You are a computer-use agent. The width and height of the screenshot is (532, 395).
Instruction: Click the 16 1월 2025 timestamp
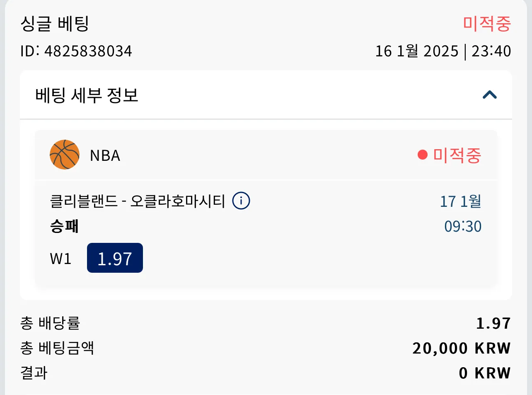pos(417,51)
